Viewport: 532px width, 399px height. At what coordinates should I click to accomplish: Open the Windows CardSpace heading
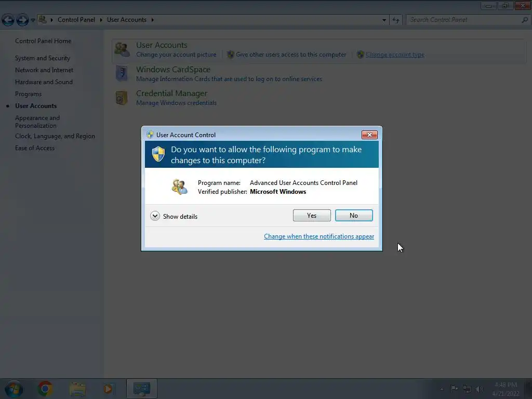(174, 69)
